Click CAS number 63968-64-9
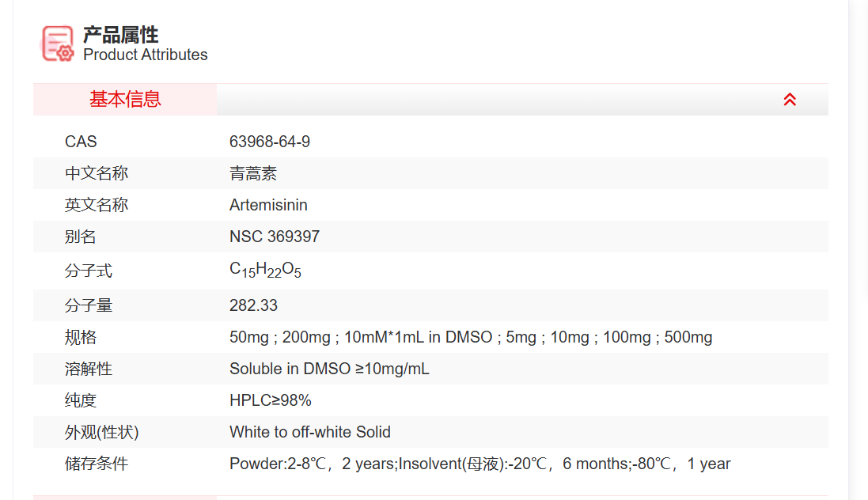 point(269,142)
